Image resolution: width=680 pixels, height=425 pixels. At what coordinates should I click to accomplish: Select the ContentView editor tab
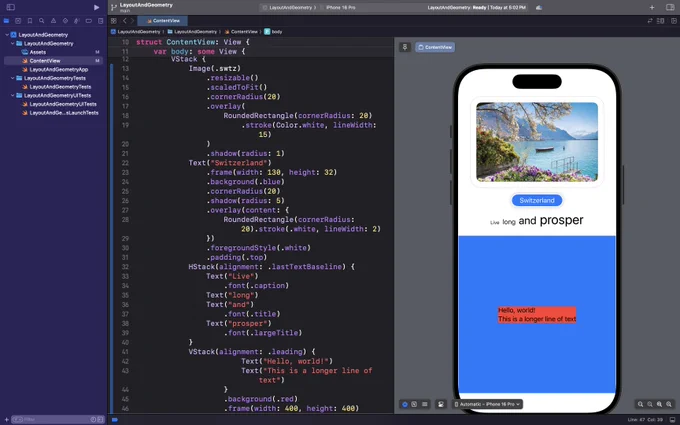click(x=163, y=21)
